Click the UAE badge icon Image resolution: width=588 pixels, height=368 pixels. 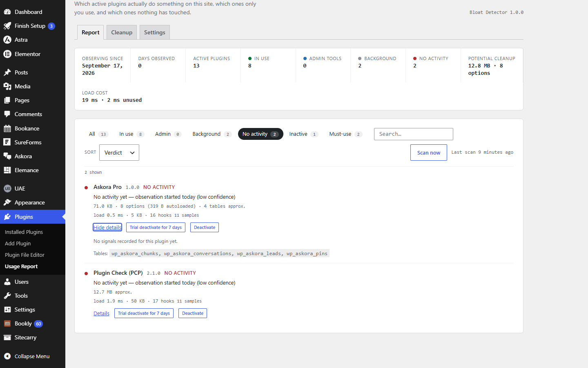coord(7,188)
